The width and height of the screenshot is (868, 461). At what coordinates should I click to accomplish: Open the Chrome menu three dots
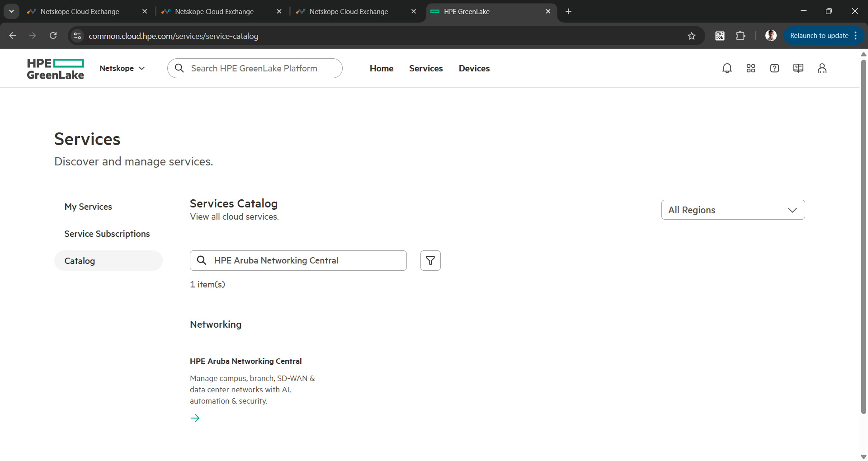856,36
